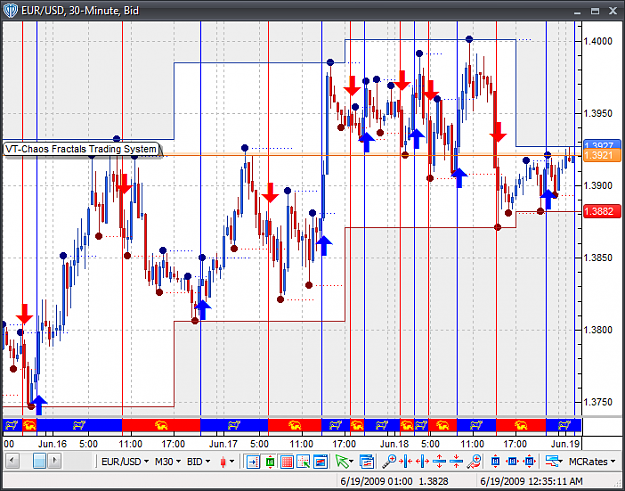Click the Jun.19 date axis label

point(565,444)
